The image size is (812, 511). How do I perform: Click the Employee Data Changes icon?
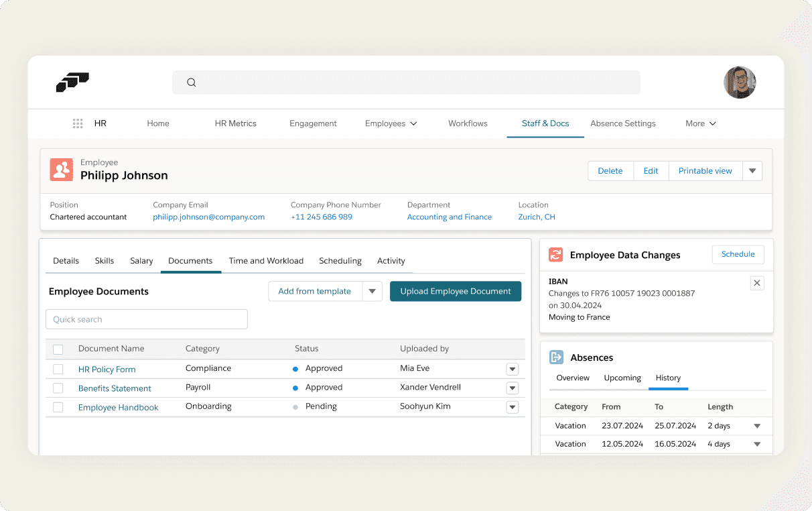555,255
